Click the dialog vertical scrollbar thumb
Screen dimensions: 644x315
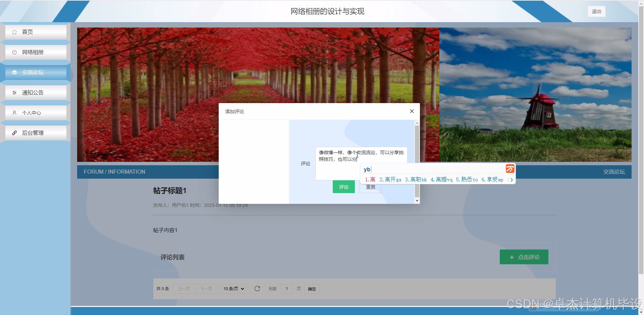[x=417, y=161]
